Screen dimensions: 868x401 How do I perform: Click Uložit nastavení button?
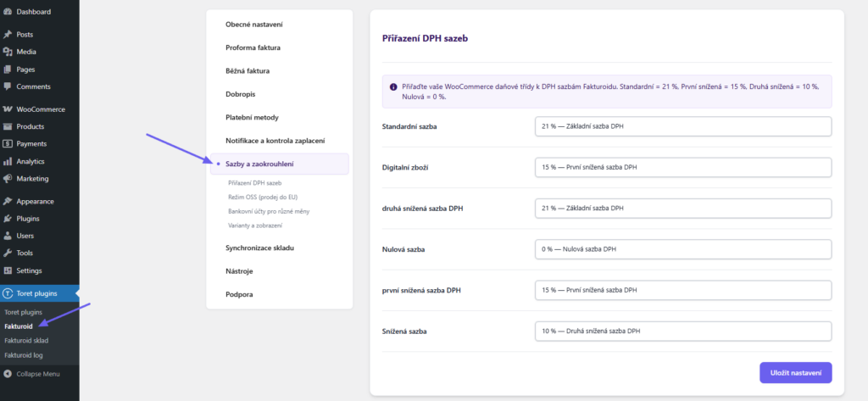coord(795,373)
